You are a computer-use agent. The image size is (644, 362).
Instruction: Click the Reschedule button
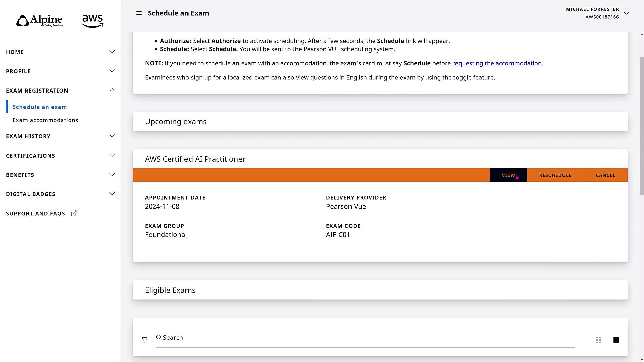pos(555,175)
